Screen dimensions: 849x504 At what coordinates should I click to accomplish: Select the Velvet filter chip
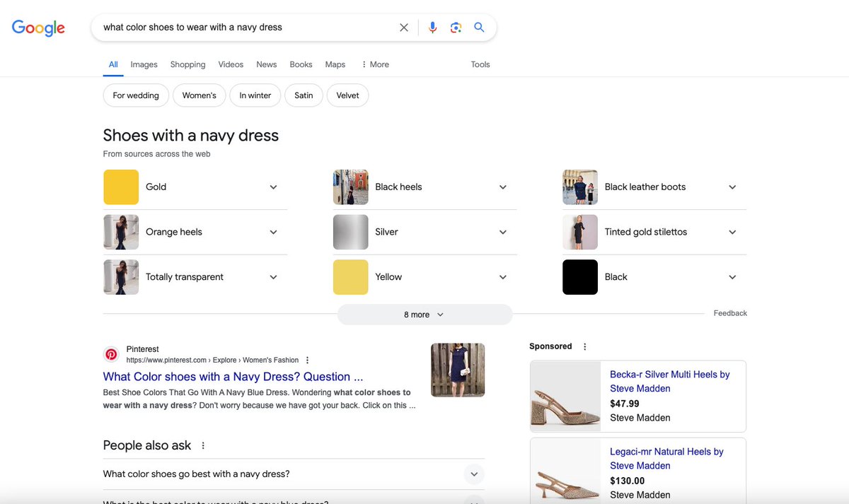tap(347, 95)
